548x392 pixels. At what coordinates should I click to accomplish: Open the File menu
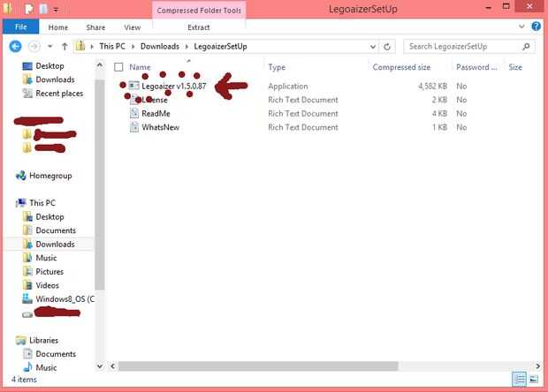pos(20,26)
